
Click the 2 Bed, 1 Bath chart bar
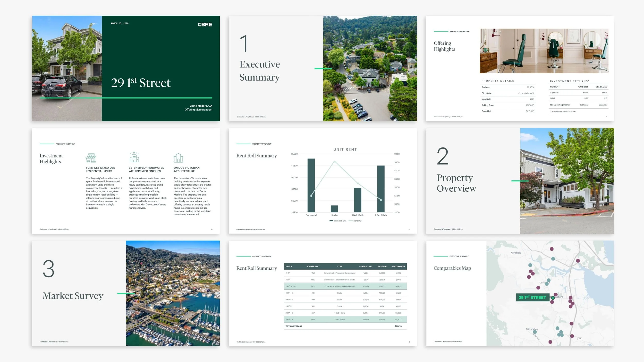pyautogui.click(x=381, y=189)
